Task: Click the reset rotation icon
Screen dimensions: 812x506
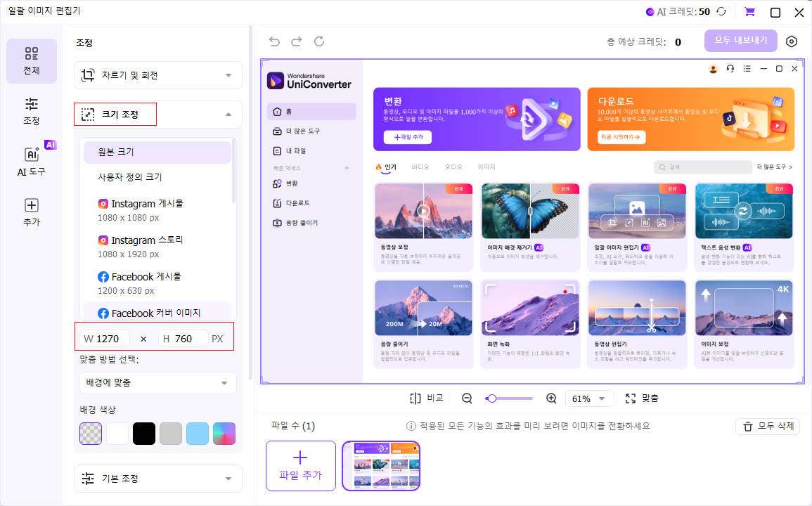Action: coord(319,41)
